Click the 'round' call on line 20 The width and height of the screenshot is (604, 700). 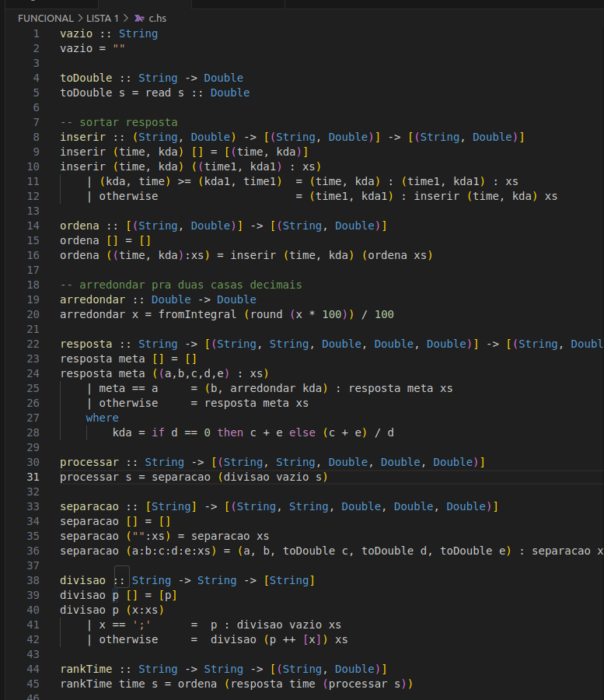click(267, 314)
